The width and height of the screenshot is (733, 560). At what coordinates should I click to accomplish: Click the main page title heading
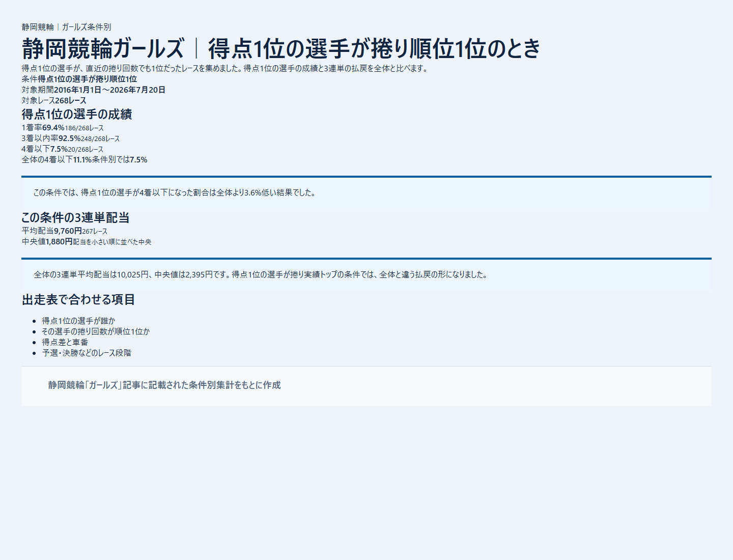[x=281, y=48]
